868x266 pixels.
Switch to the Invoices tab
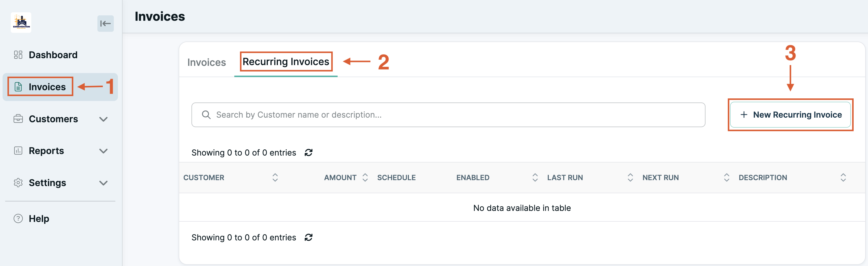pos(206,62)
